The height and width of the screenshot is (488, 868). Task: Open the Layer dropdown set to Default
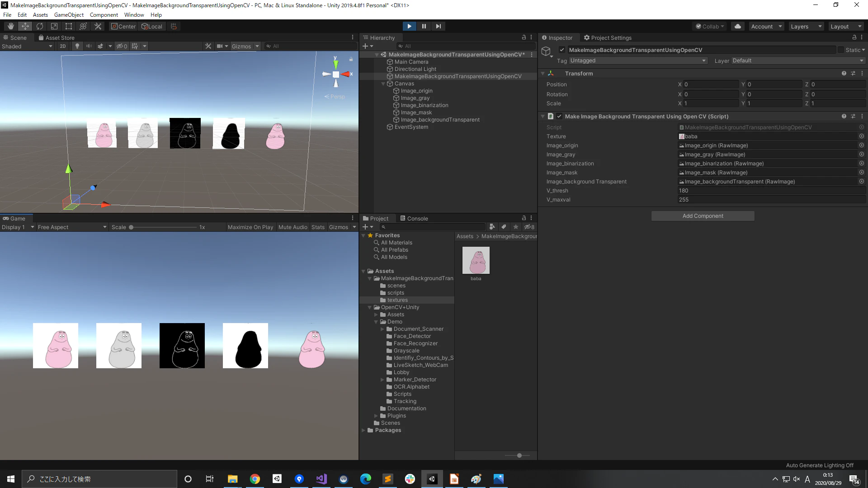pyautogui.click(x=798, y=61)
